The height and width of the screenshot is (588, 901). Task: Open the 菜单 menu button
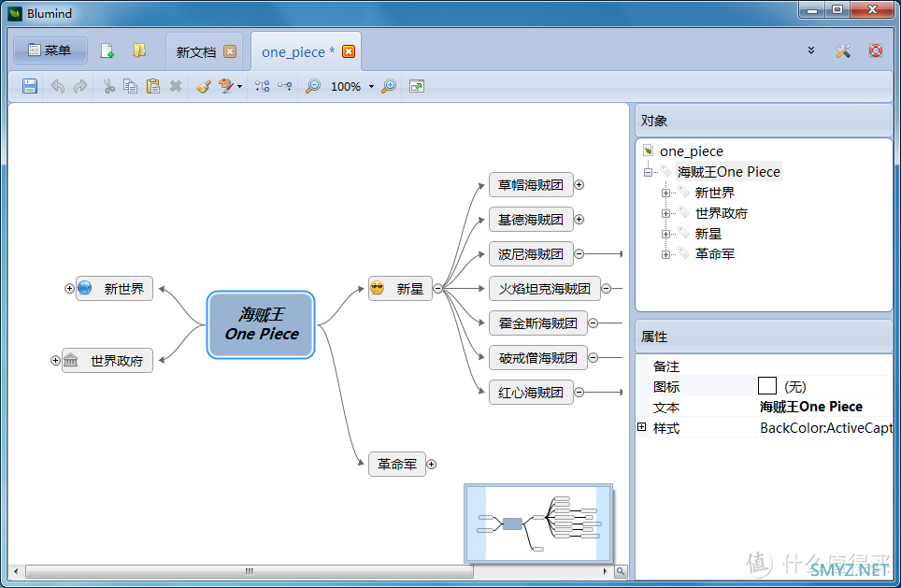(50, 50)
